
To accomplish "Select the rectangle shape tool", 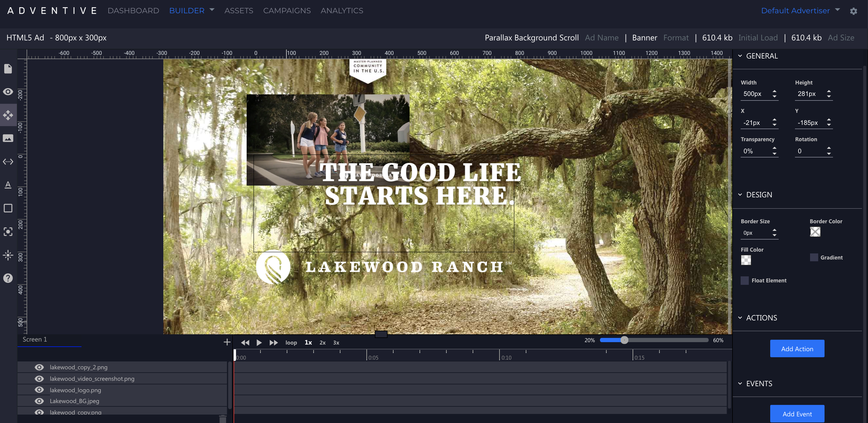I will (x=8, y=208).
